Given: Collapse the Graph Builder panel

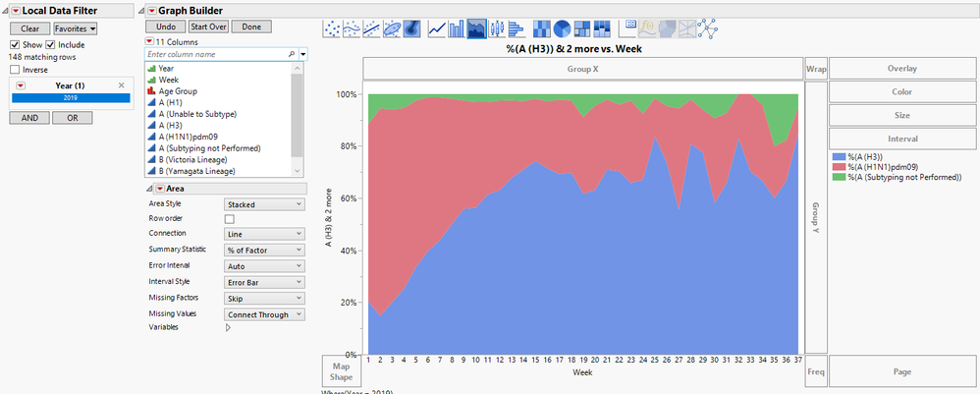Looking at the screenshot, I should pos(140,11).
